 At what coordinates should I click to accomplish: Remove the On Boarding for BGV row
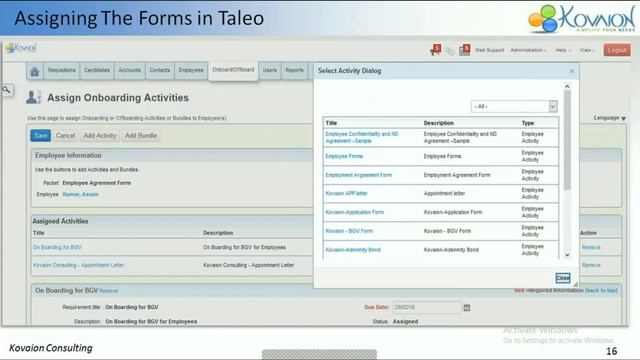pos(591,247)
